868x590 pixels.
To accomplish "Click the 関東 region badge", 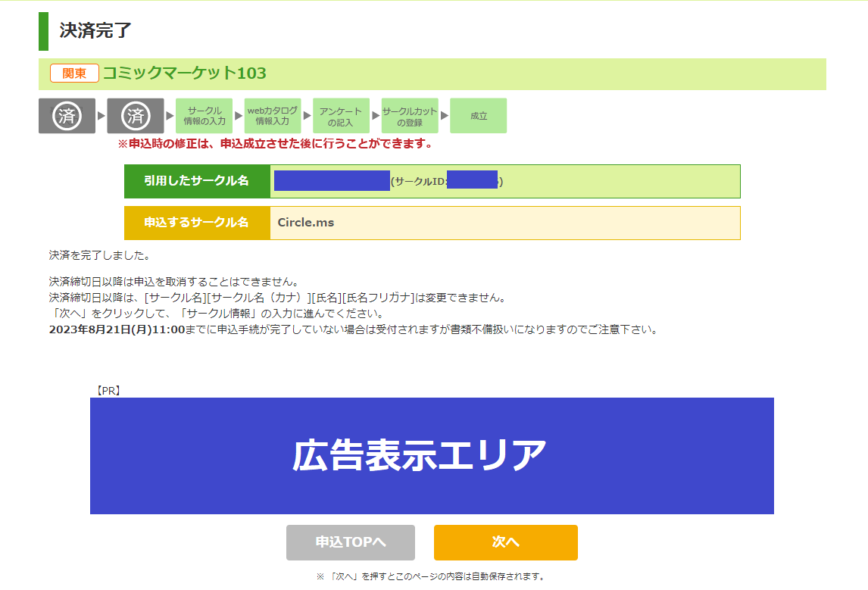I will [x=74, y=73].
